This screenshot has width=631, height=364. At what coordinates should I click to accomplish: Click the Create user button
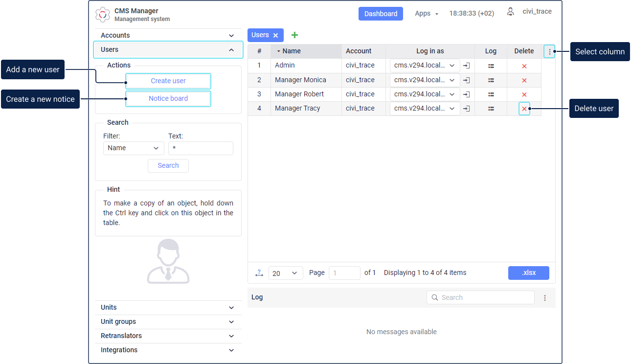tap(168, 81)
